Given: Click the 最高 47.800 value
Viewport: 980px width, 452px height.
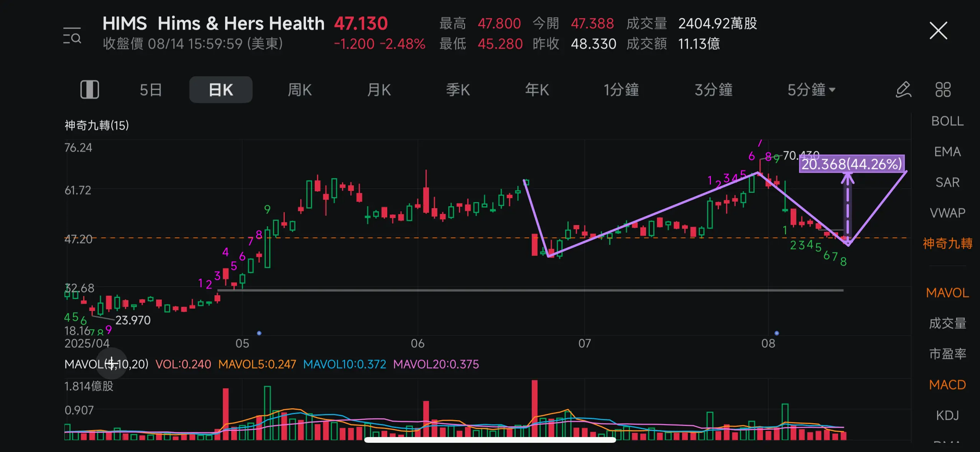Looking at the screenshot, I should pos(499,24).
